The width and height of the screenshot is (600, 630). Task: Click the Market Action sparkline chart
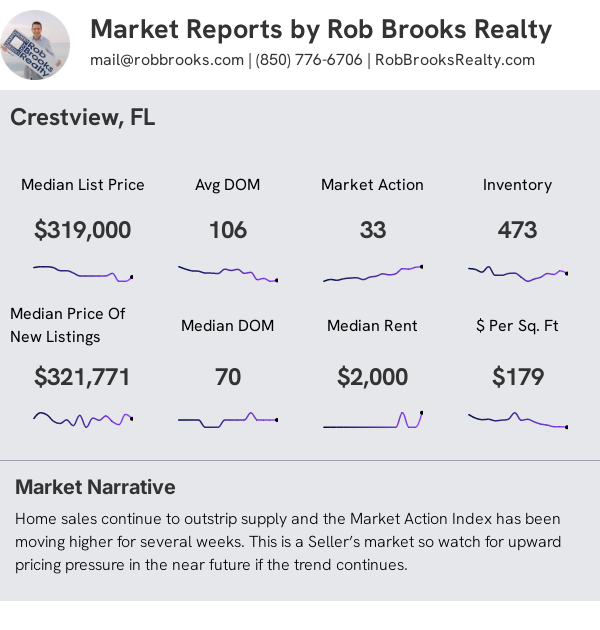coord(373,274)
